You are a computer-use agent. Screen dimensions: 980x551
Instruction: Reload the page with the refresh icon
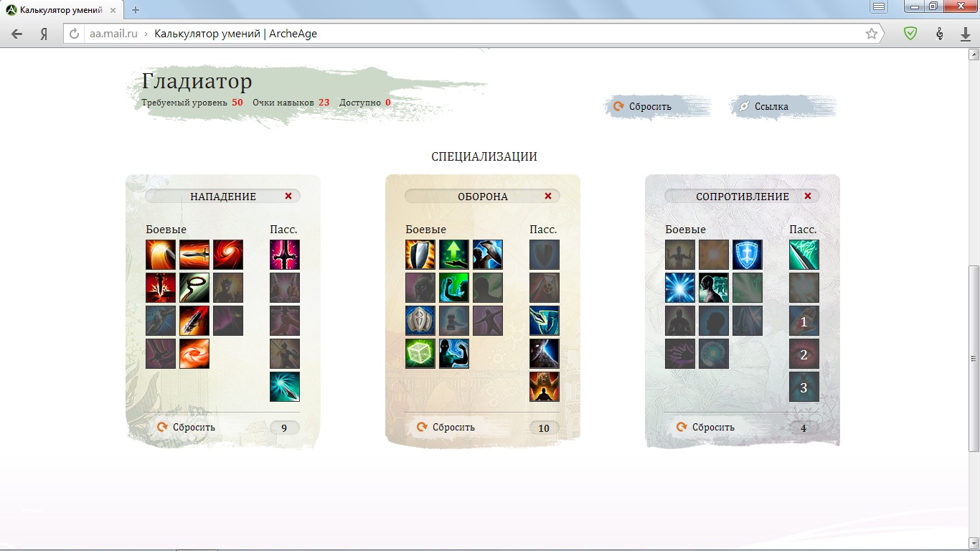pyautogui.click(x=74, y=34)
